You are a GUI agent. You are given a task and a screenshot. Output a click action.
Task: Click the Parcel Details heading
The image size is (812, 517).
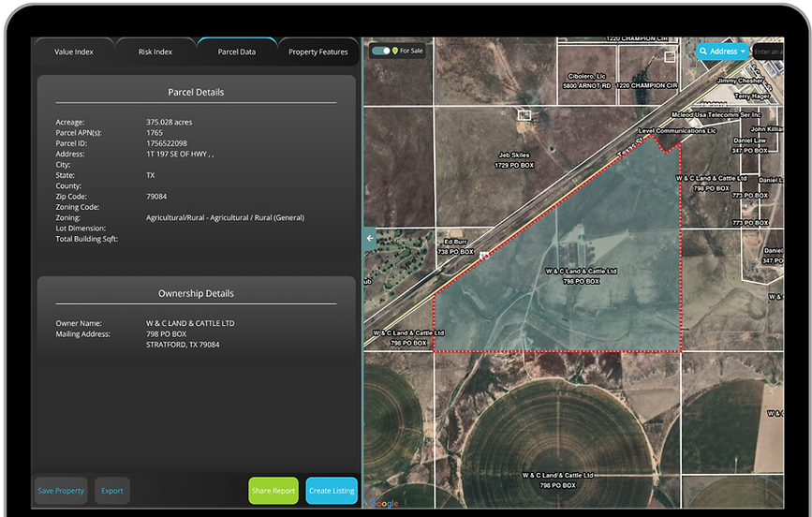(x=196, y=92)
